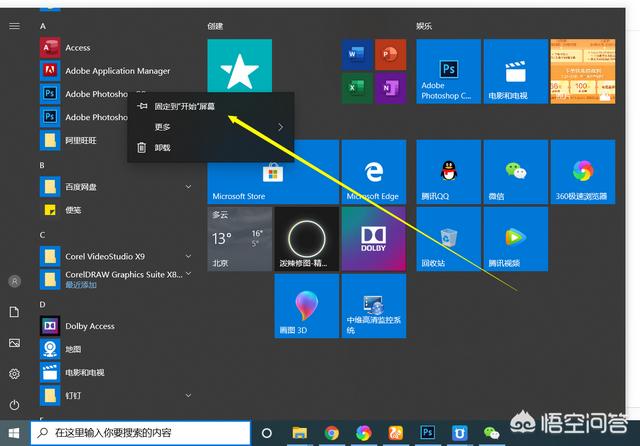The width and height of the screenshot is (640, 446).
Task: Open the weather tile showing 北京
Action: point(240,239)
